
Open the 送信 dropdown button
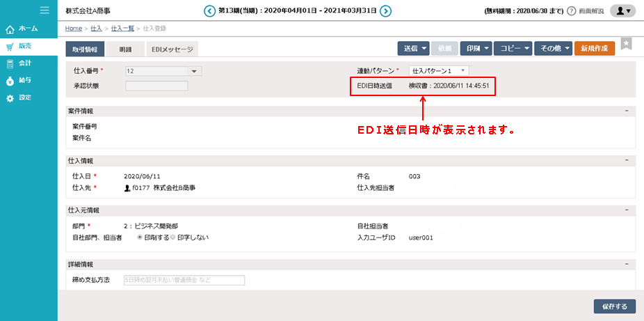coord(412,49)
